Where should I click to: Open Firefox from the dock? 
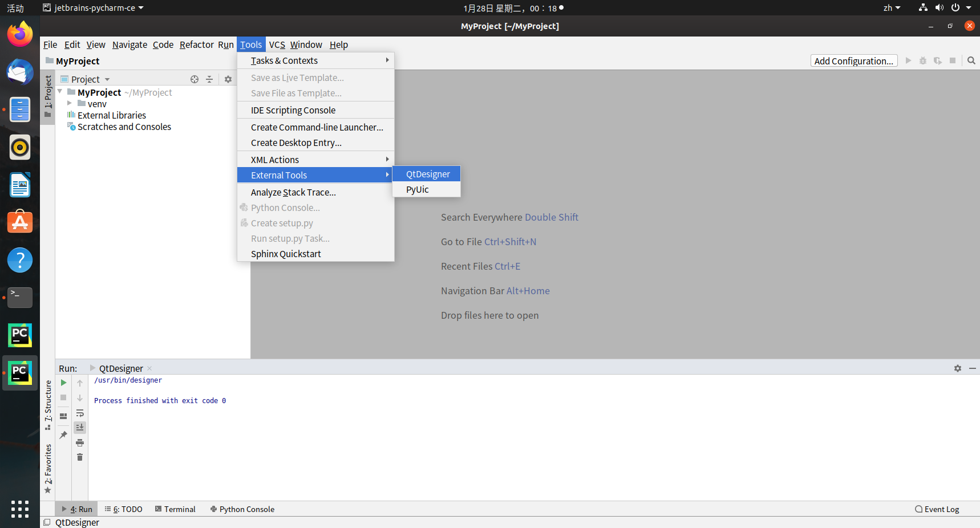pos(20,34)
